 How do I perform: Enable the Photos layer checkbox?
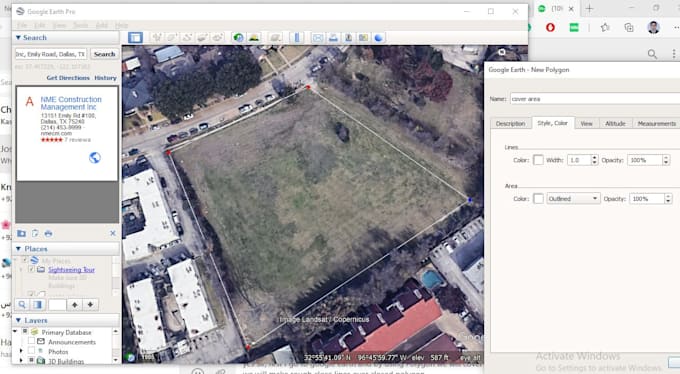(x=31, y=351)
